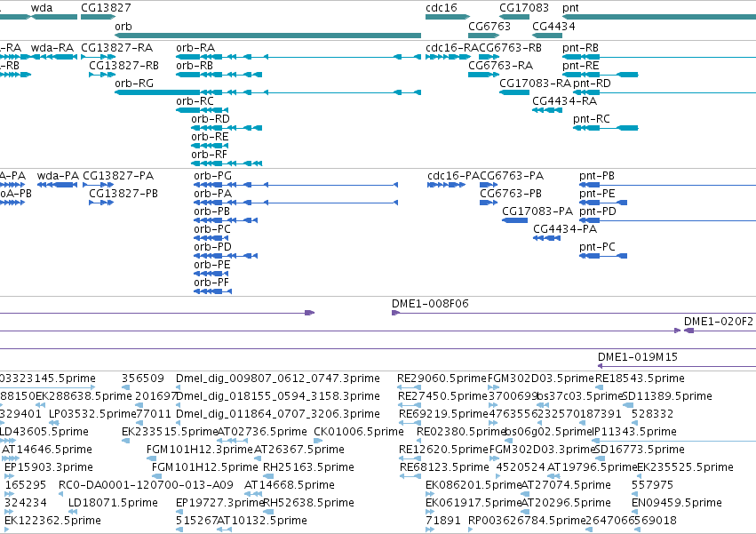Image resolution: width=756 pixels, height=534 pixels.
Task: Click the CK01006.5prime EST label
Action: point(359,431)
